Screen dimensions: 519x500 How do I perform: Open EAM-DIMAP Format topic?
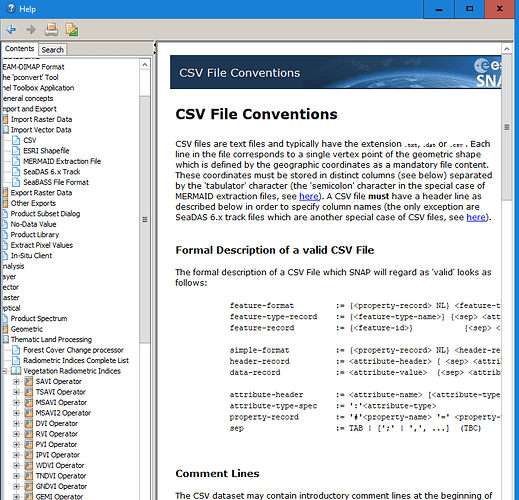(x=33, y=67)
